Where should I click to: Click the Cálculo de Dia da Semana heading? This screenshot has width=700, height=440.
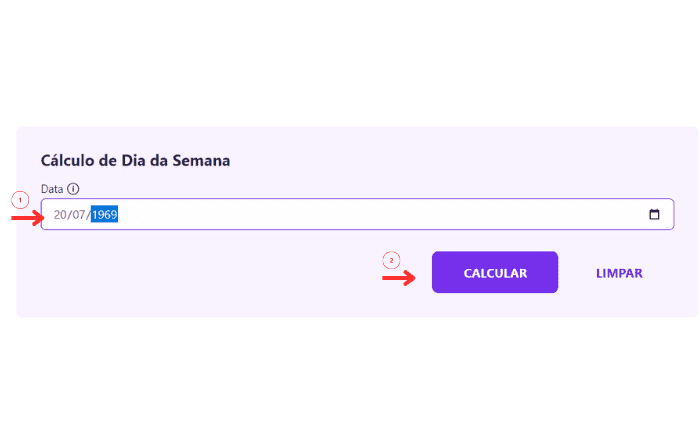pos(135,160)
